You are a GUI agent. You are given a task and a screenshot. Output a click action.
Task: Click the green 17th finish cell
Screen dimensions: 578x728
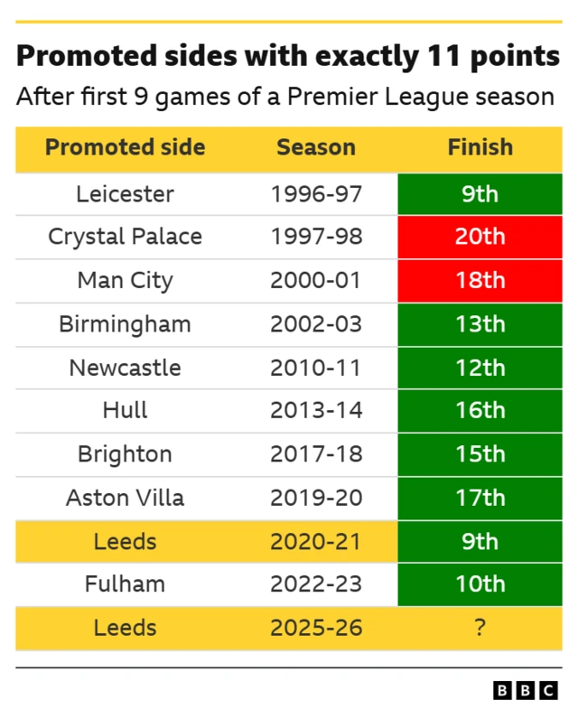pos(480,497)
